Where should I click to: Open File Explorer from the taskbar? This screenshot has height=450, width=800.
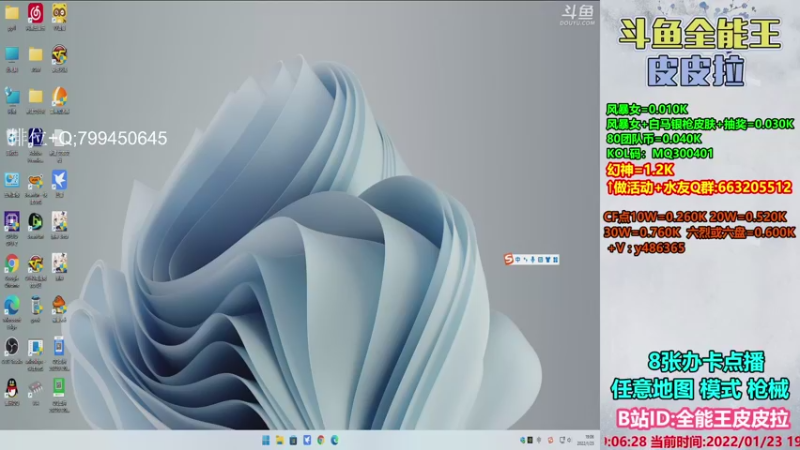tap(280, 440)
